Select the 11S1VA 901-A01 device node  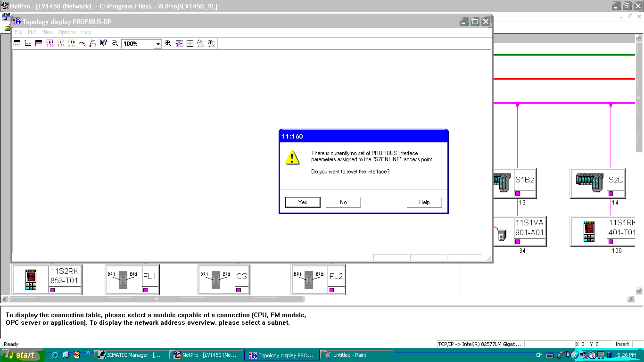coord(520,231)
